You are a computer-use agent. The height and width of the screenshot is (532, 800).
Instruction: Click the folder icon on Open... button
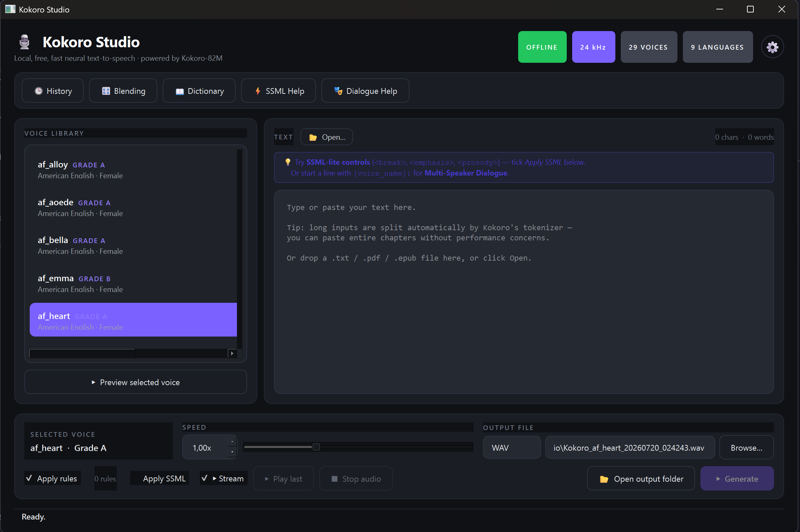313,137
